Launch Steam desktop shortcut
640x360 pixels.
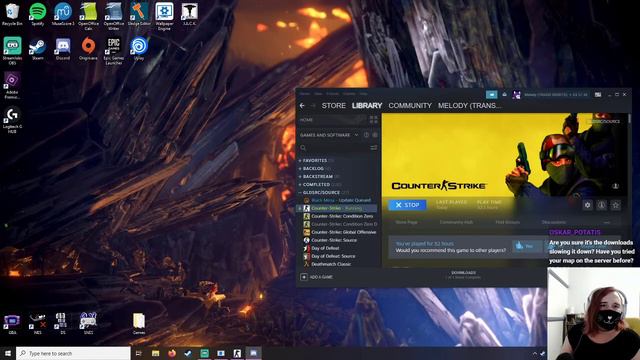pyautogui.click(x=38, y=49)
